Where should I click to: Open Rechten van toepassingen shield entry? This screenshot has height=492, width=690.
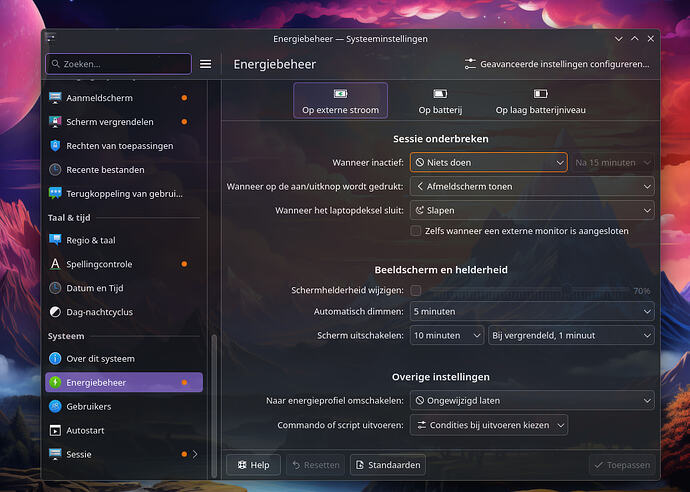[119, 146]
